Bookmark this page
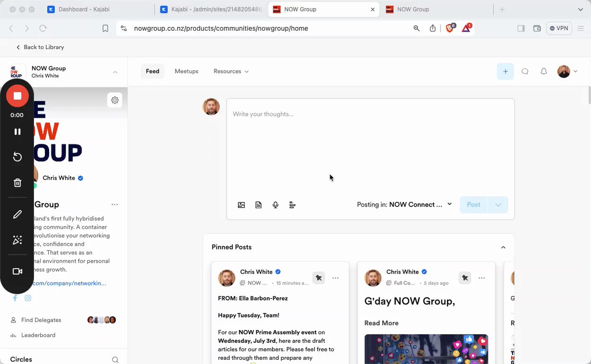 (x=105, y=28)
